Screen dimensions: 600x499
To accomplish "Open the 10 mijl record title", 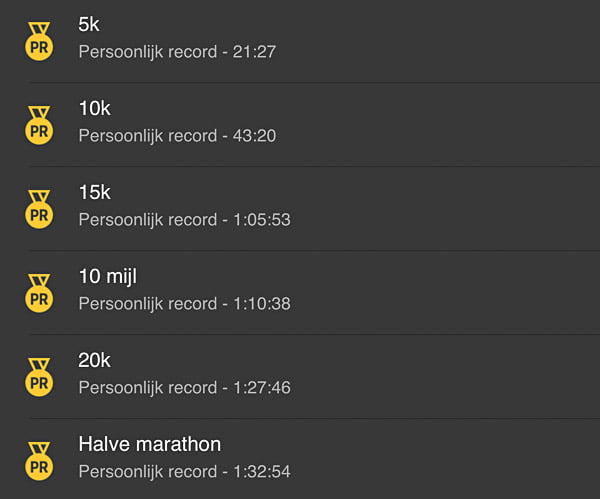I will click(108, 276).
